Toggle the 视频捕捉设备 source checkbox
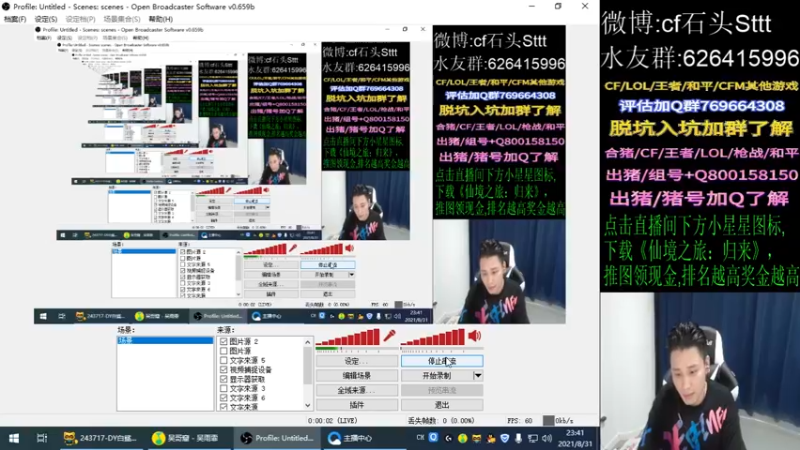Screen dimensions: 800x450 tap(223, 369)
